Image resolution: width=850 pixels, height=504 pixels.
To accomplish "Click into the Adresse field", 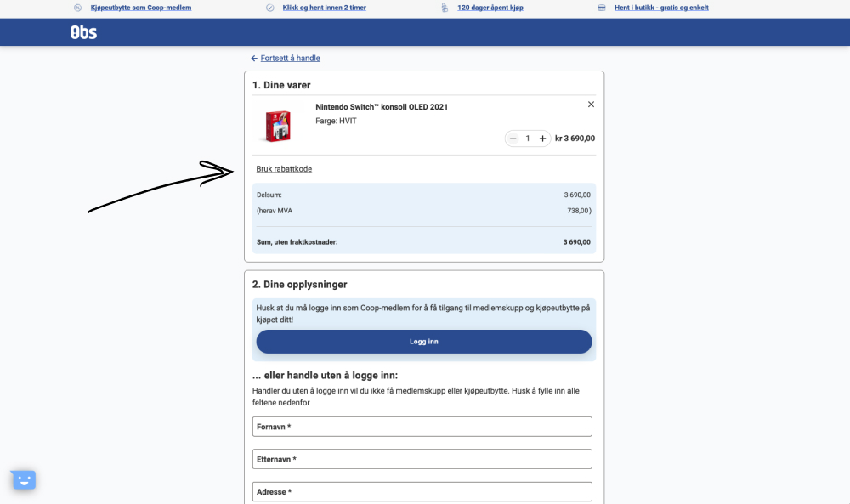I will (x=422, y=491).
